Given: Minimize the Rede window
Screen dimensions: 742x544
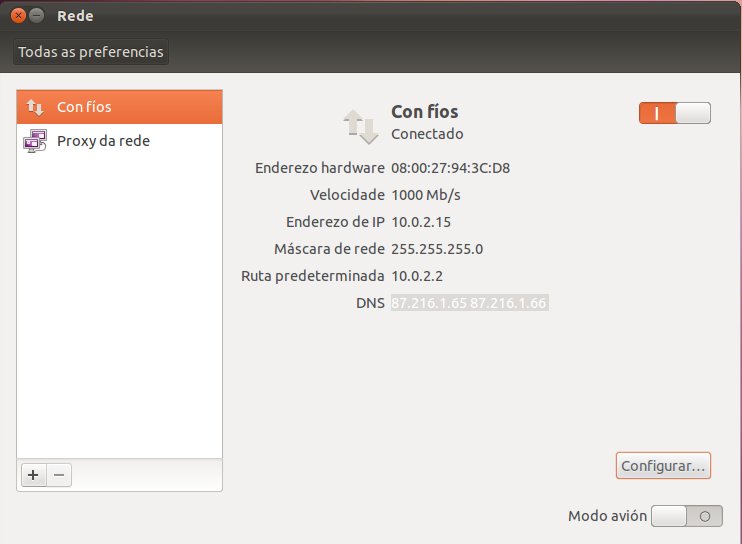Looking at the screenshot, I should 36,16.
